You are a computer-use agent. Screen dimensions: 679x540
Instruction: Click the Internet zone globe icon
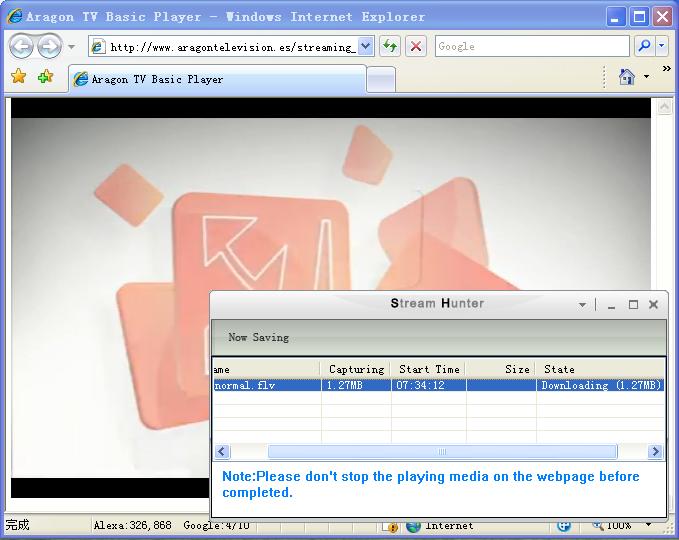413,526
